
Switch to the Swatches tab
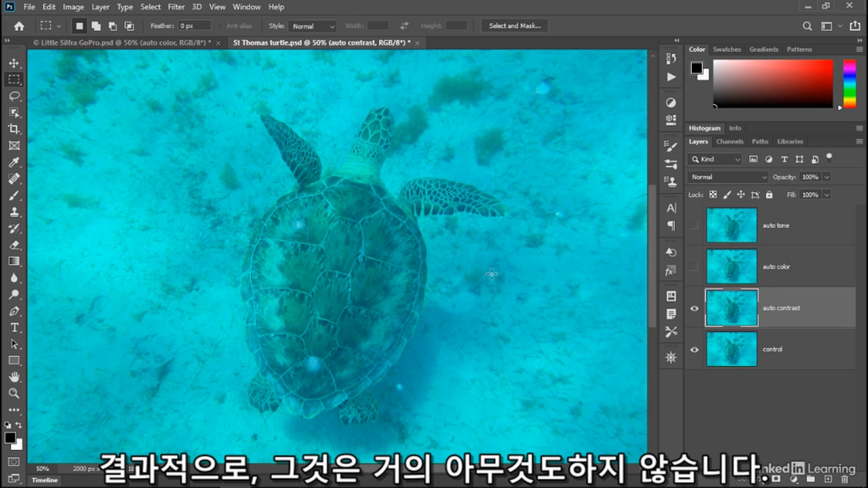point(727,49)
